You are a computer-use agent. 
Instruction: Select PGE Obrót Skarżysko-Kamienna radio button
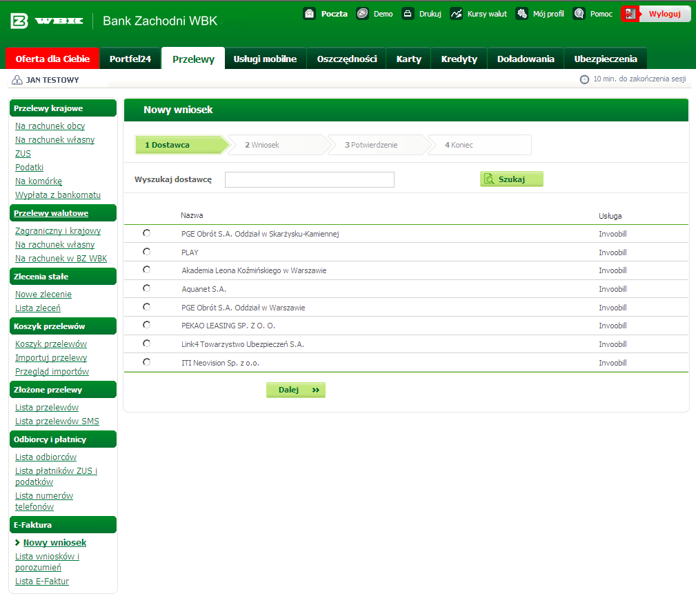tap(146, 233)
